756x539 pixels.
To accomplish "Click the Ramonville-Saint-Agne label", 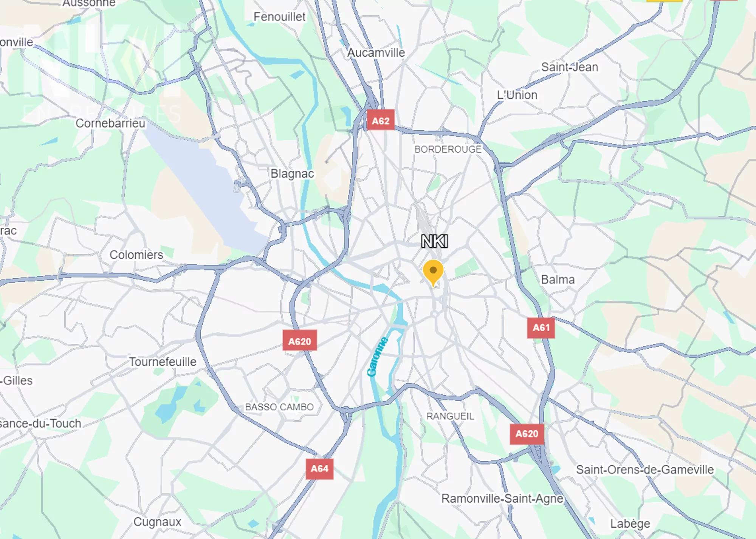I will 502,499.
